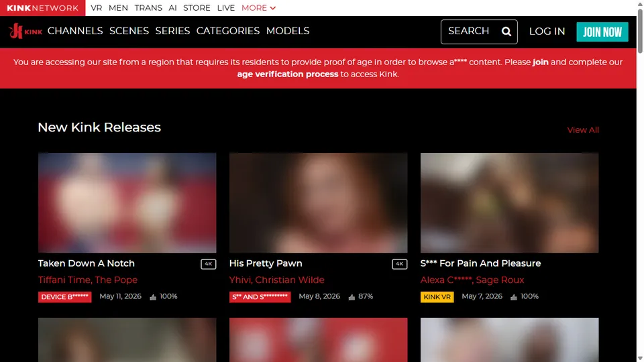Open the His Pretty Pawn title
This screenshot has width=644, height=362.
[266, 263]
